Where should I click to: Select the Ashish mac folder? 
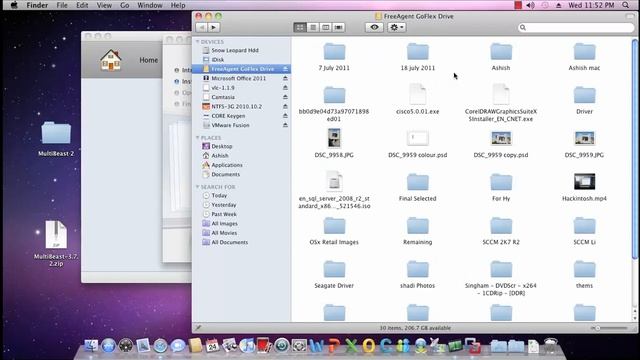584,52
